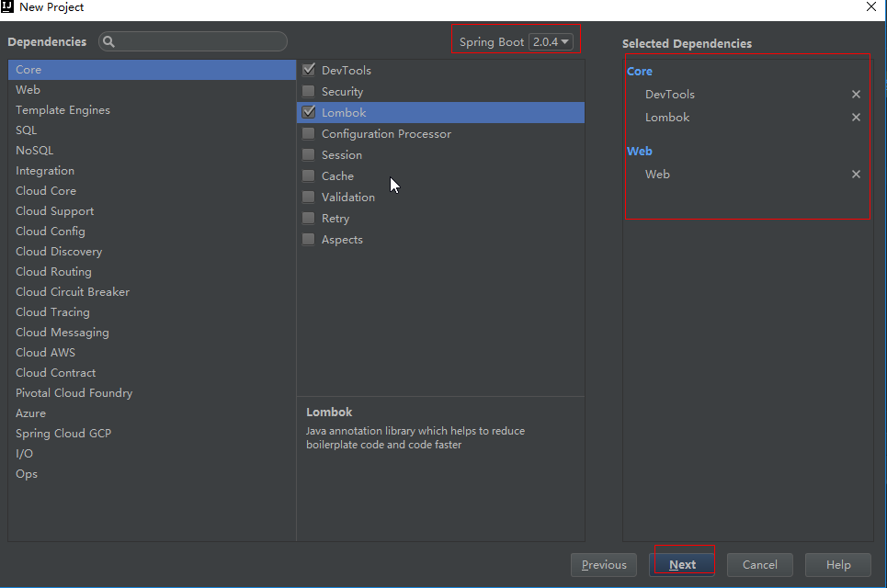Open Help for this dialog
Screen dimensions: 887x588
[837, 565]
